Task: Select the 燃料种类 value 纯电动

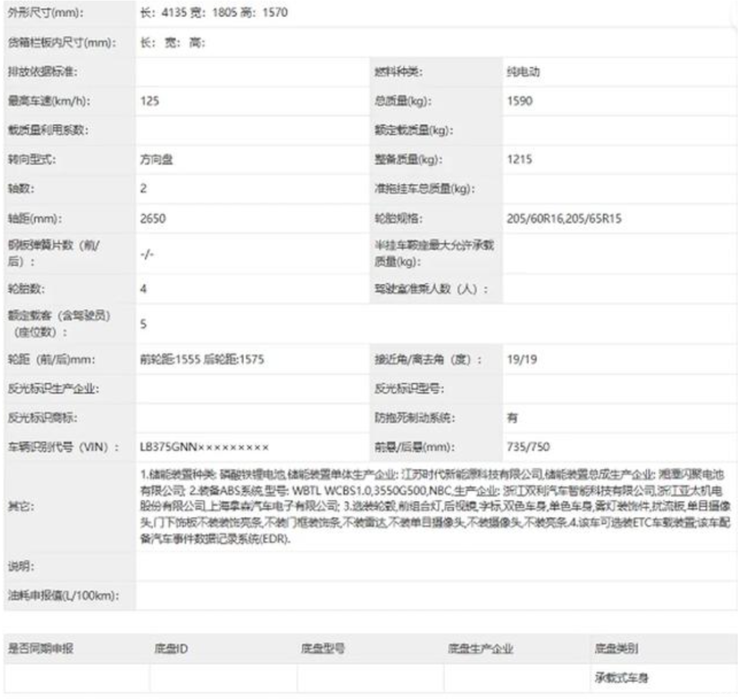Action: click(x=523, y=72)
